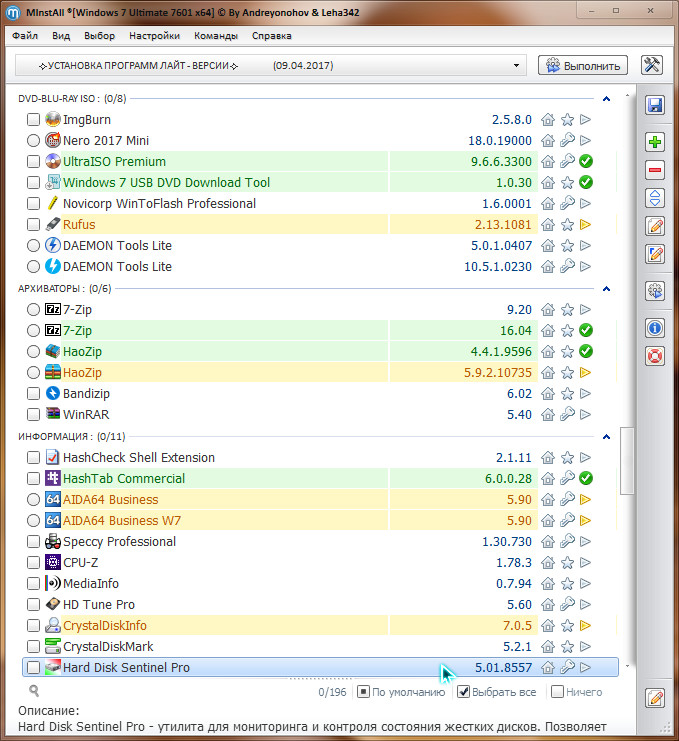Click the dotted splitter above description panel
This screenshot has width=679, height=741.
coord(320,679)
